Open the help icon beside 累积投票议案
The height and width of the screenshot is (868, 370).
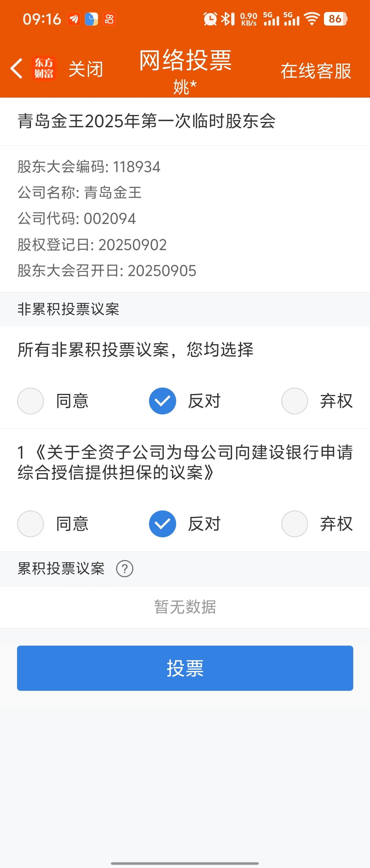(x=125, y=569)
